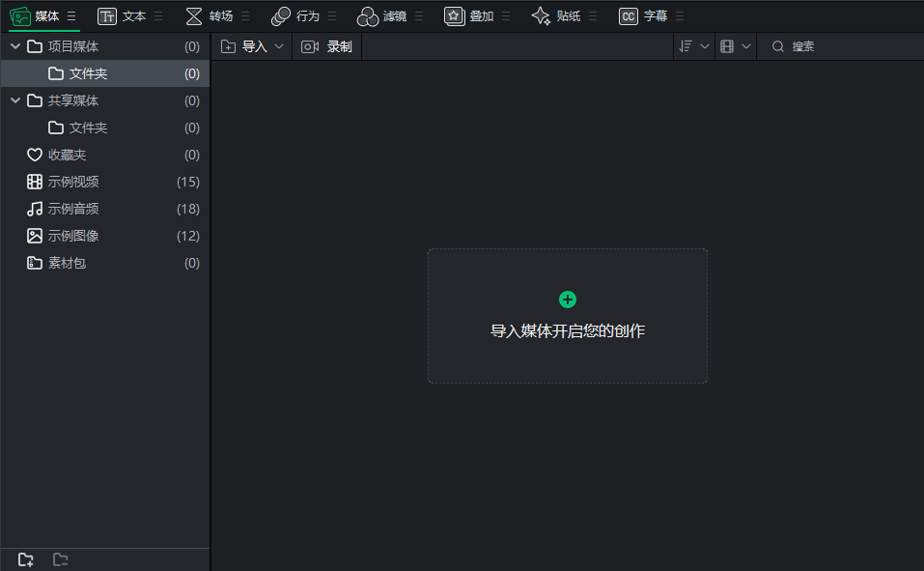Viewport: 924px width, 571px height.
Task: Click the green plus import icon
Action: pos(568,300)
